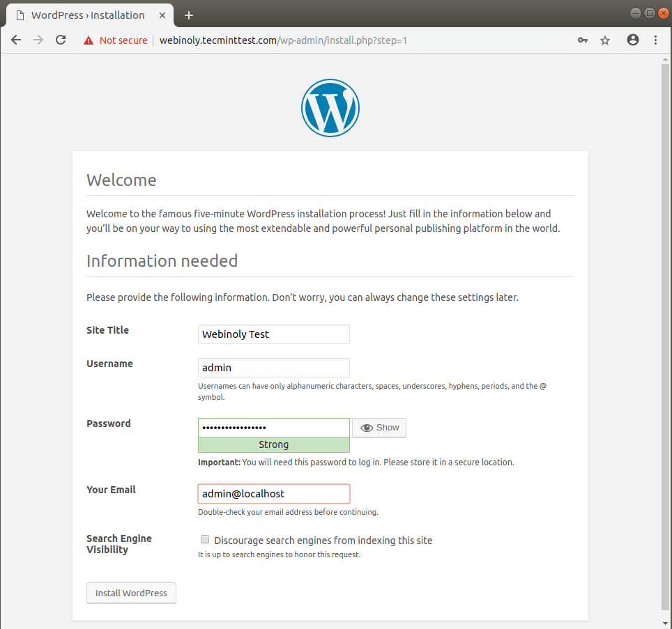672x629 pixels.
Task: Close the WordPress Installation tab
Action: pos(162,15)
